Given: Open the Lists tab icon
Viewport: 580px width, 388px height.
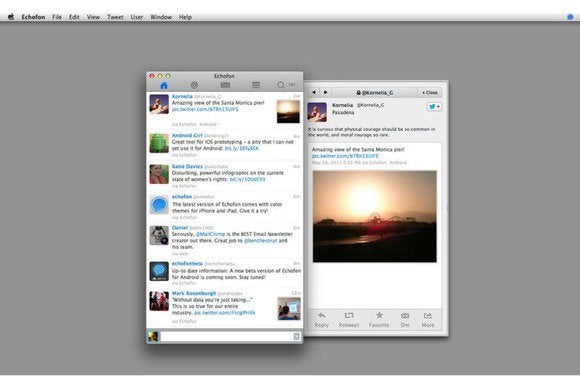Looking at the screenshot, I should pyautogui.click(x=256, y=85).
